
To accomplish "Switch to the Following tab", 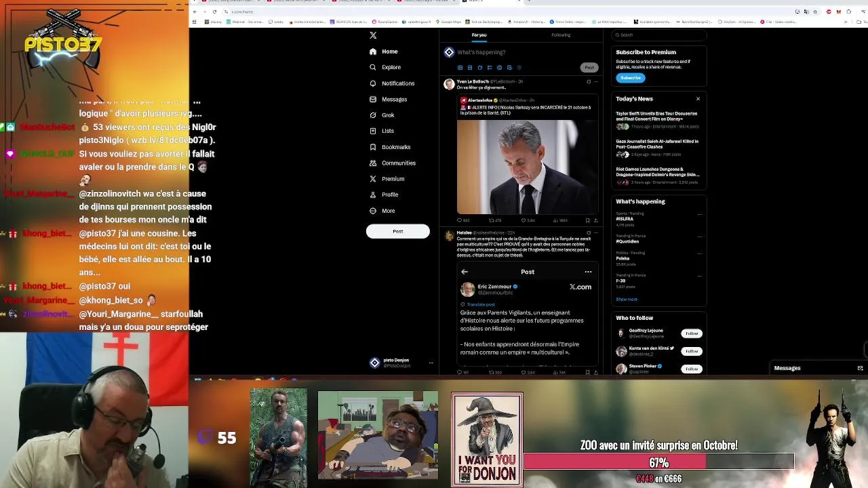I will (561, 35).
